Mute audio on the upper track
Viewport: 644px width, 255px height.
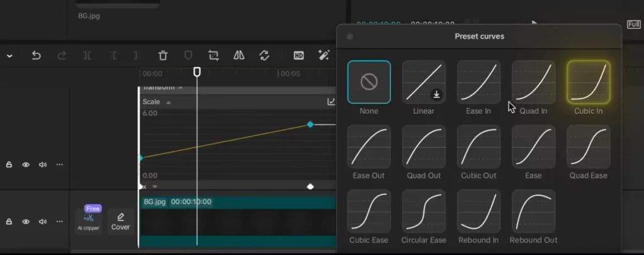tap(43, 165)
